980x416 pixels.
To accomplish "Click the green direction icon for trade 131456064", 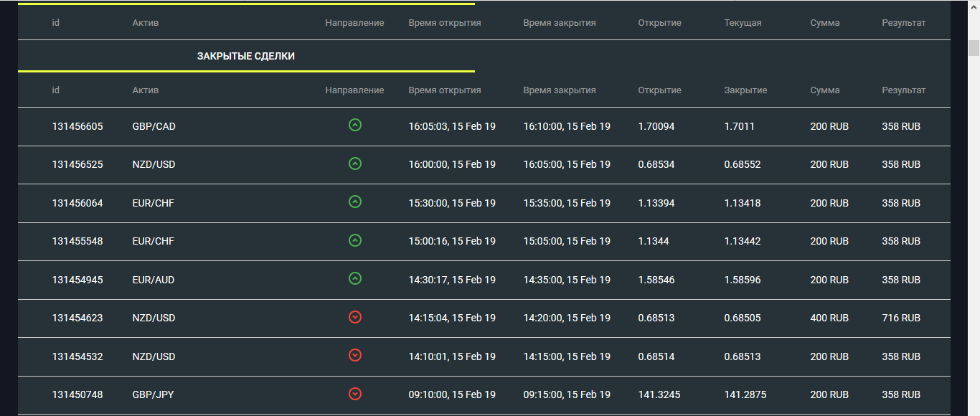I will [354, 202].
